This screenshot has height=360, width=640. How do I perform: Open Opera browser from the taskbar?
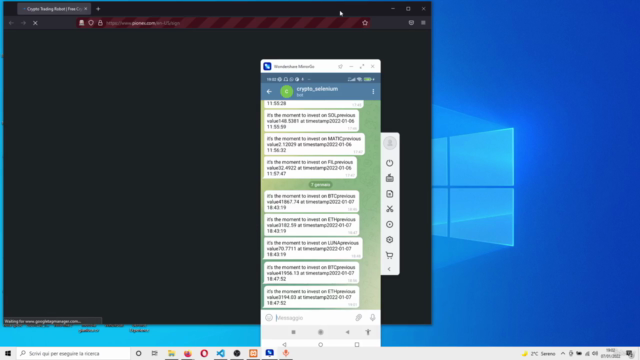click(204, 353)
